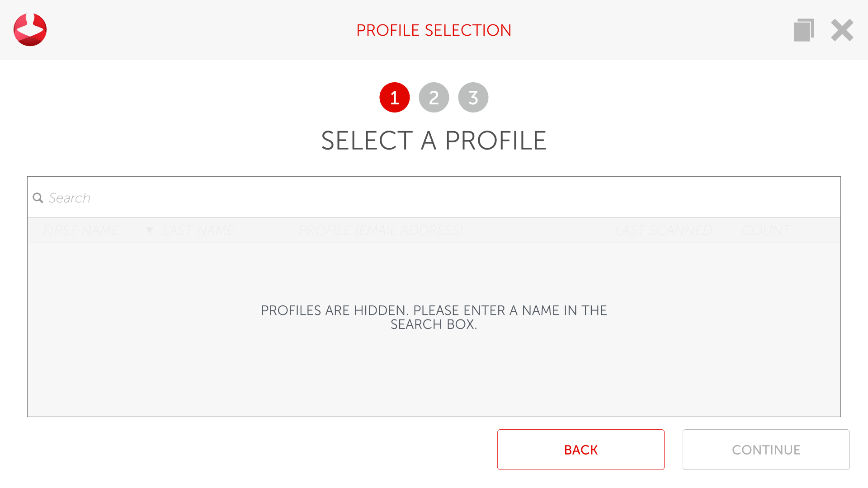
Task: Sort by First Name column
Action: click(x=81, y=230)
